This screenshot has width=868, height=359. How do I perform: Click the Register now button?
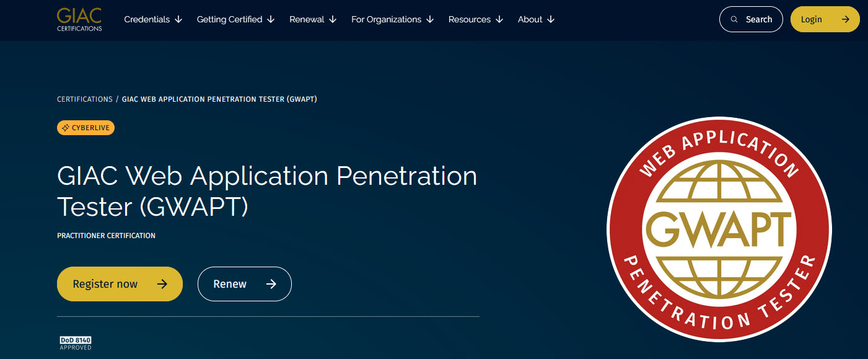pos(120,284)
